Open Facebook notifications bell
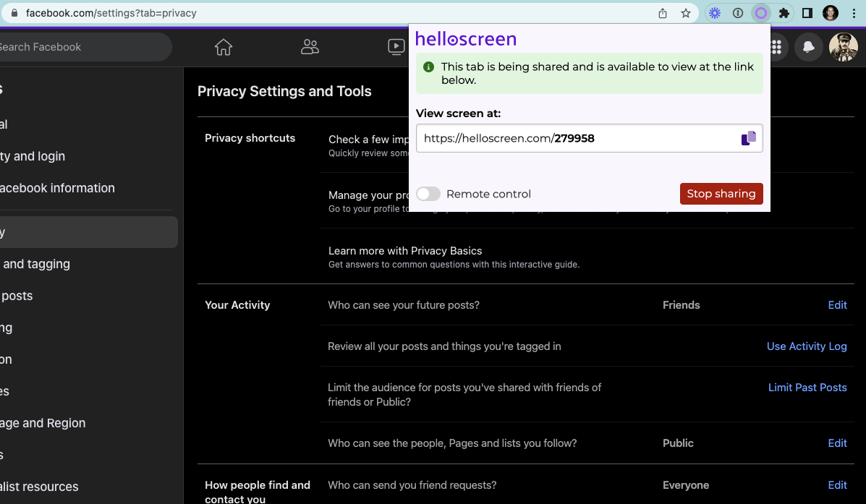This screenshot has height=504, width=866. point(808,47)
